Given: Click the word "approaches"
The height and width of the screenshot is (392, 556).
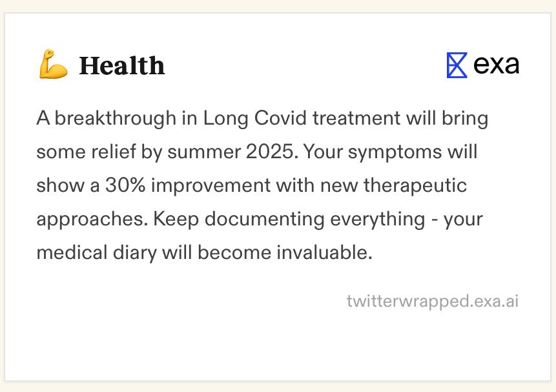Looking at the screenshot, I should (x=92, y=220).
